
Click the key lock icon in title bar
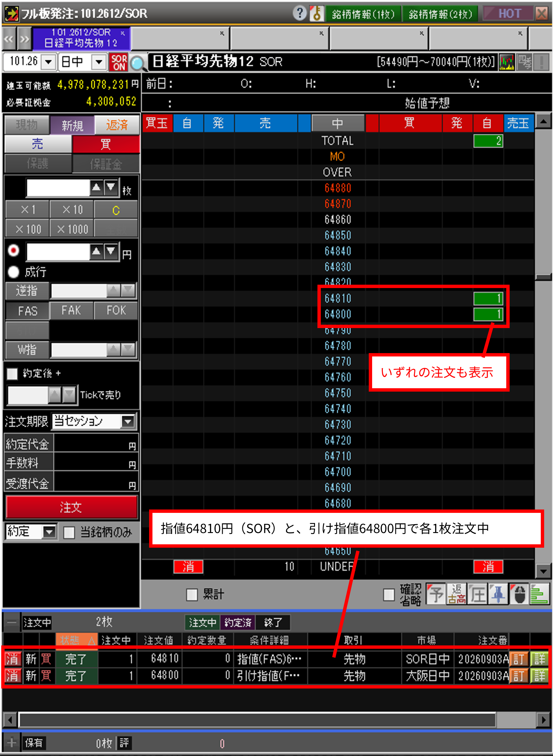316,13
